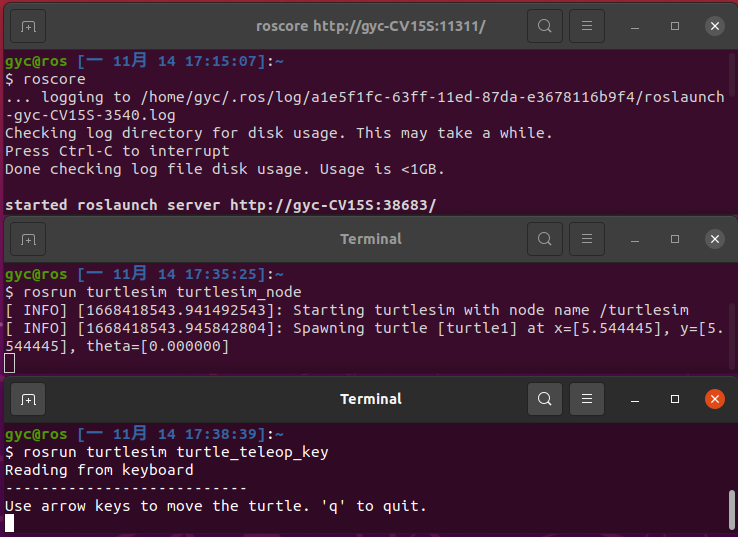Open hamburger menu of roscore terminal
This screenshot has height=537, width=738.
[587, 26]
